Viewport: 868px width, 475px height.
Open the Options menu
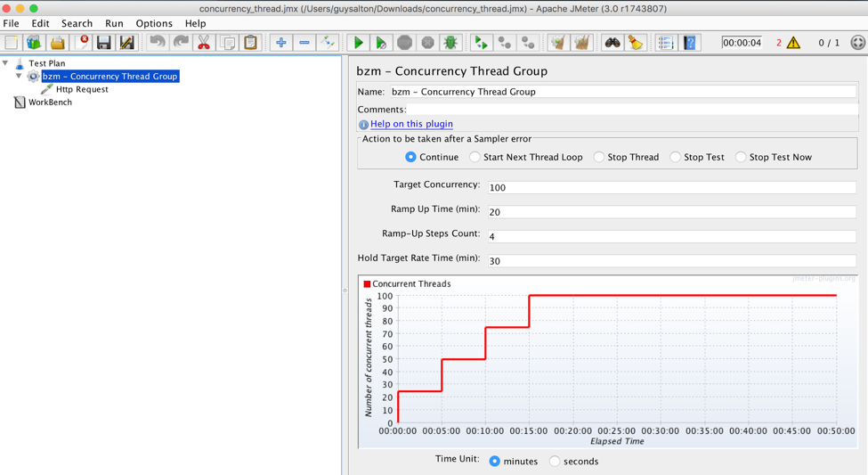(154, 23)
